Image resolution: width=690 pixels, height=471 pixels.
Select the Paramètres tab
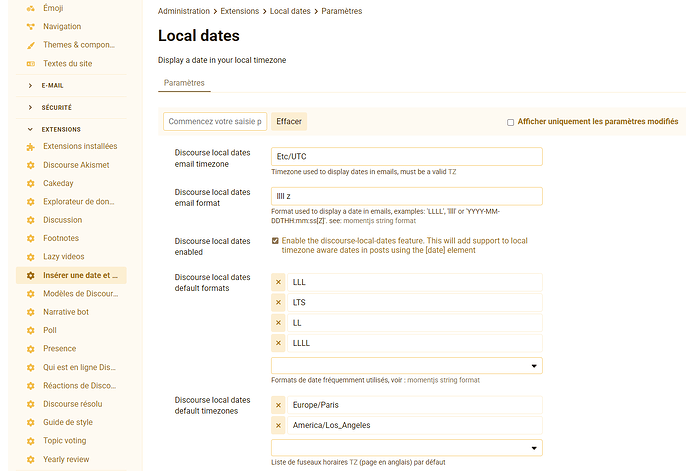[184, 83]
